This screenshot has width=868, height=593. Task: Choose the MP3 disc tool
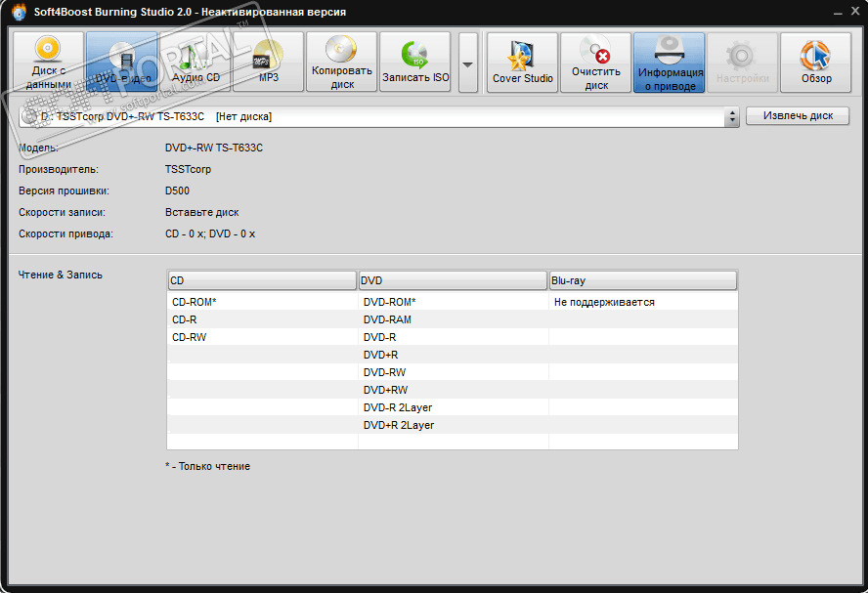(x=269, y=62)
